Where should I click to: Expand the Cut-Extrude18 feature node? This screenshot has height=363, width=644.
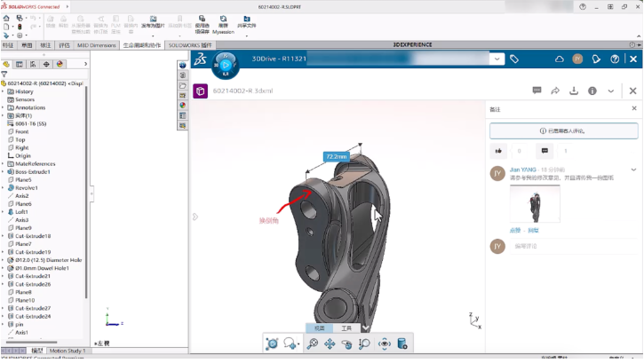(x=3, y=236)
